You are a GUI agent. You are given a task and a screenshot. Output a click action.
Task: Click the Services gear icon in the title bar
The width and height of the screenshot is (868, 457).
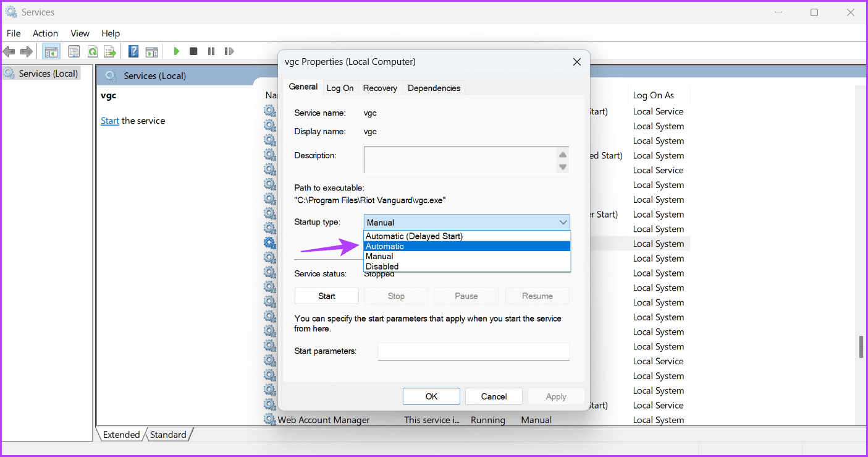[11, 12]
